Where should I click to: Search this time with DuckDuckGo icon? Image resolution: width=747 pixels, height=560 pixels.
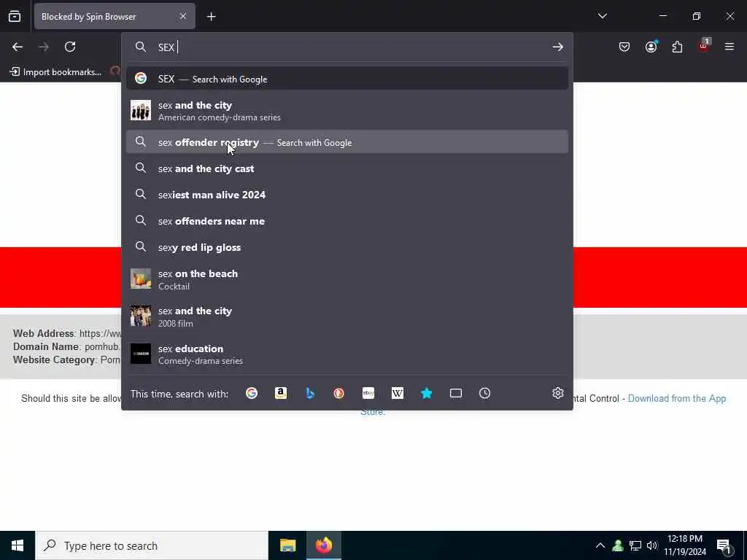pos(338,393)
